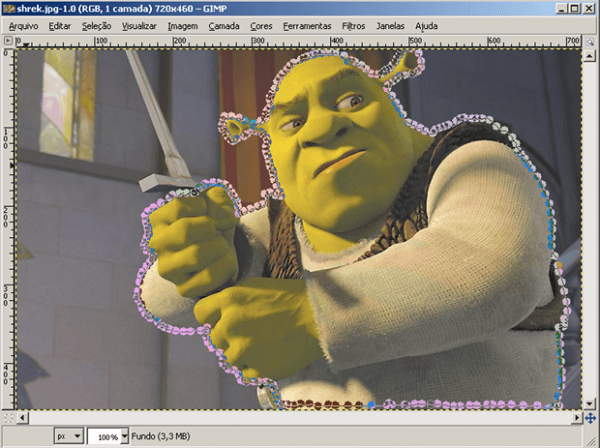
Task: Open the Cores menu
Action: (261, 26)
